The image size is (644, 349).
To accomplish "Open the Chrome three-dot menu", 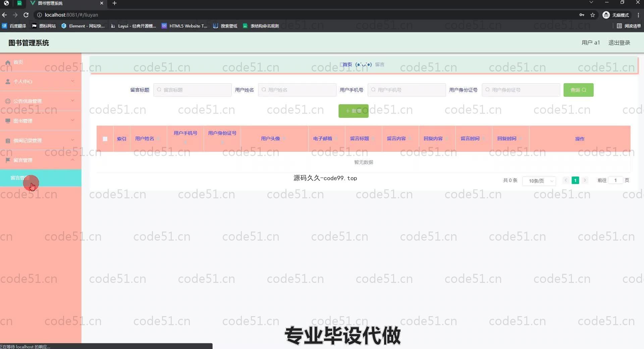I will tap(638, 15).
